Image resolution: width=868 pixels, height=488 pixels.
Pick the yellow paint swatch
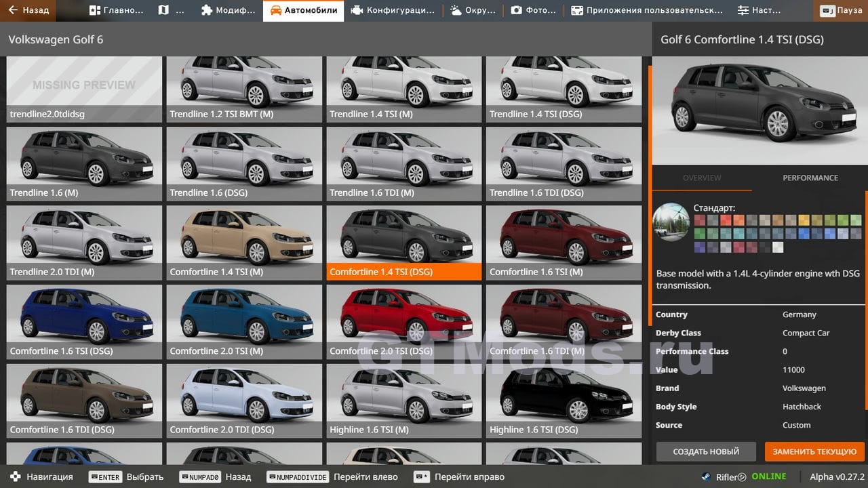pos(804,220)
